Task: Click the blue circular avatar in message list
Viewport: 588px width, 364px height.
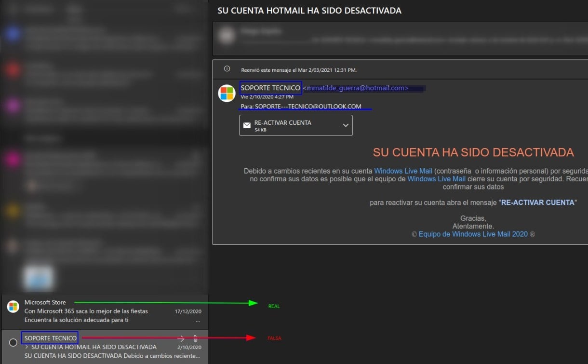Action: tap(13, 33)
